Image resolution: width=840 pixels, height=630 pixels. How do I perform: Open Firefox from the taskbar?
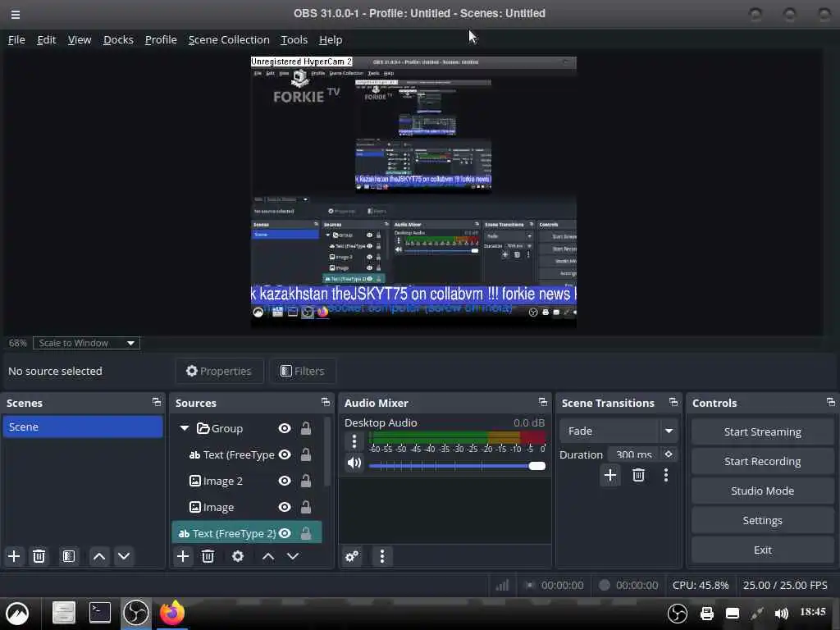point(172,612)
